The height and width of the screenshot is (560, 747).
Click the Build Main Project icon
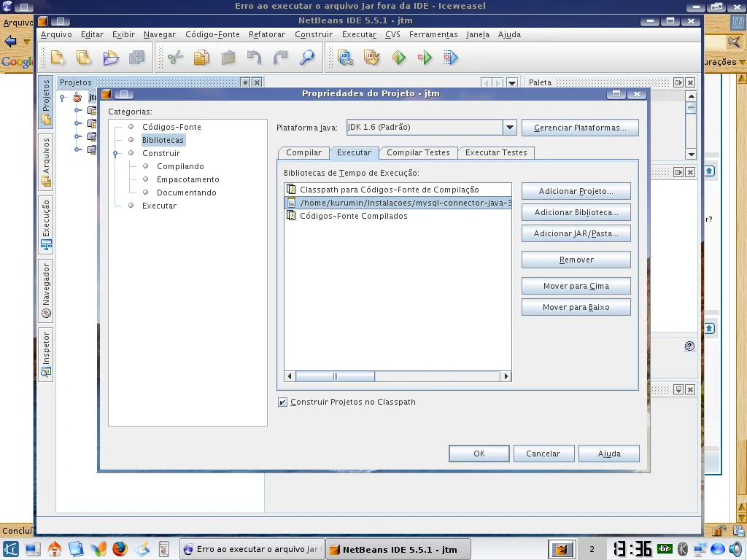(345, 58)
